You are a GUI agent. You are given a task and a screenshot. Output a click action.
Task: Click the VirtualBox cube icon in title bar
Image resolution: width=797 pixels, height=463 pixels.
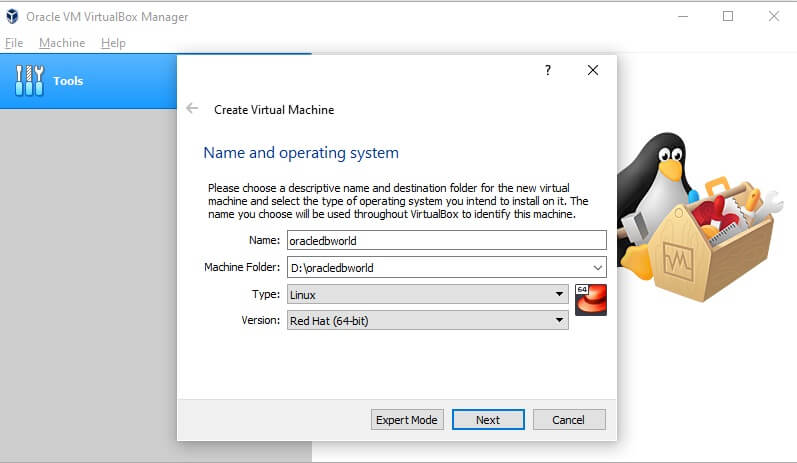tap(12, 16)
